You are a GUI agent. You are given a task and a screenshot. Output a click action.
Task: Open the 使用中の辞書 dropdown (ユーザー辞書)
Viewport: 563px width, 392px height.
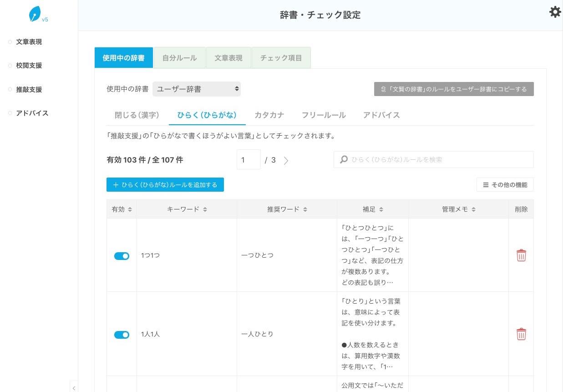(197, 89)
